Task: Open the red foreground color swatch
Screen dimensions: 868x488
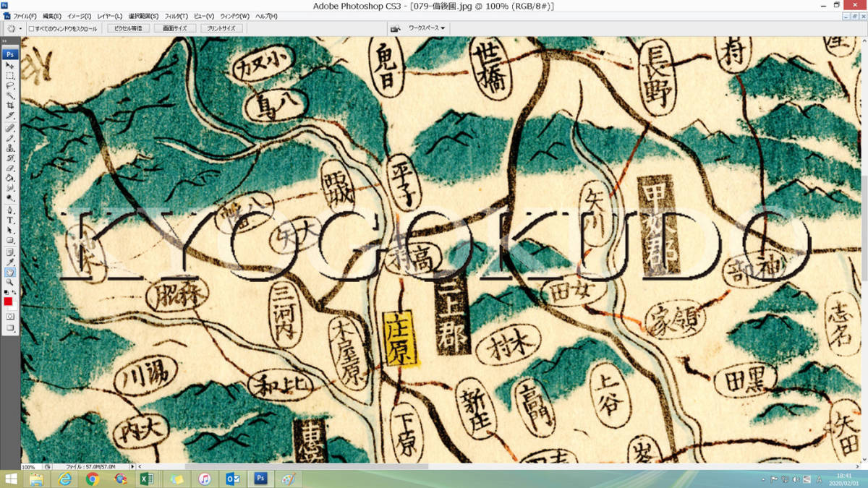Action: pos(8,300)
